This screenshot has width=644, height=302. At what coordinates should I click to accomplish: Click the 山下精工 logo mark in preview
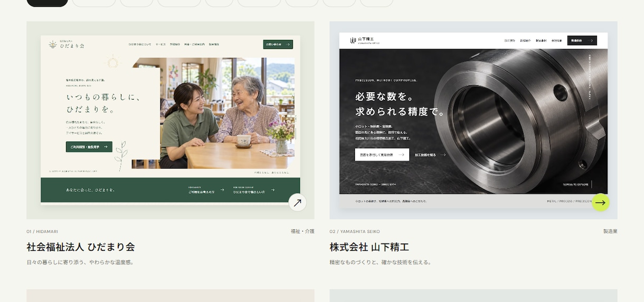tap(353, 41)
